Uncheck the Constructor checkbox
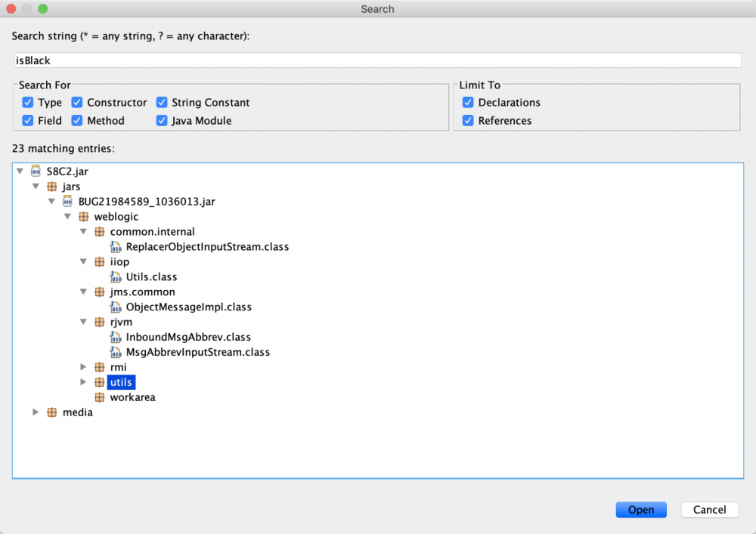The width and height of the screenshot is (756, 534). click(76, 102)
